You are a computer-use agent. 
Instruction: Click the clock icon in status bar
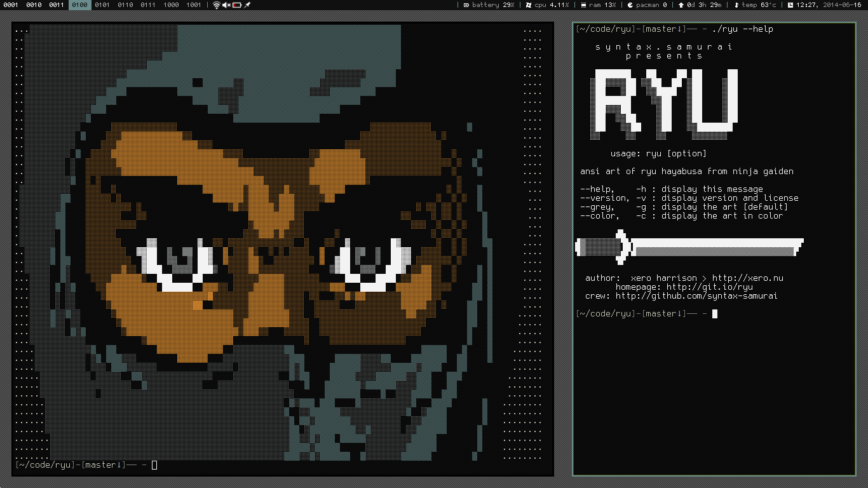[790, 5]
